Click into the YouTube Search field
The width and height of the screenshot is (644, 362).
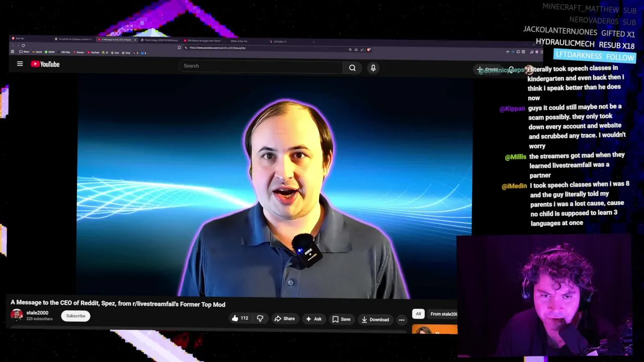(x=261, y=66)
